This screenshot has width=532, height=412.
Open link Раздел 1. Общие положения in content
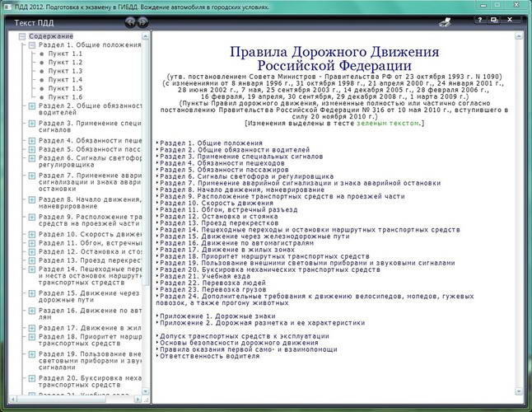211,143
